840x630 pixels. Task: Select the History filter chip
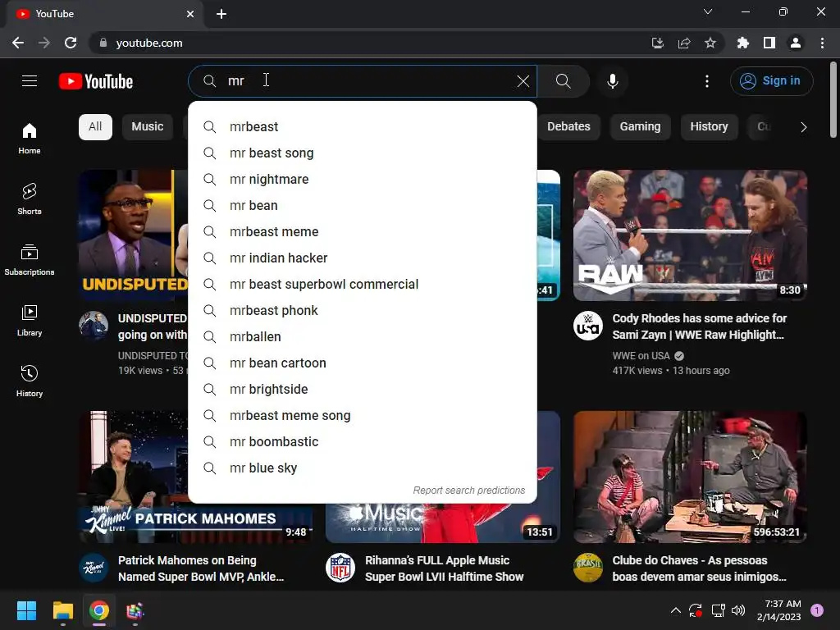click(709, 127)
